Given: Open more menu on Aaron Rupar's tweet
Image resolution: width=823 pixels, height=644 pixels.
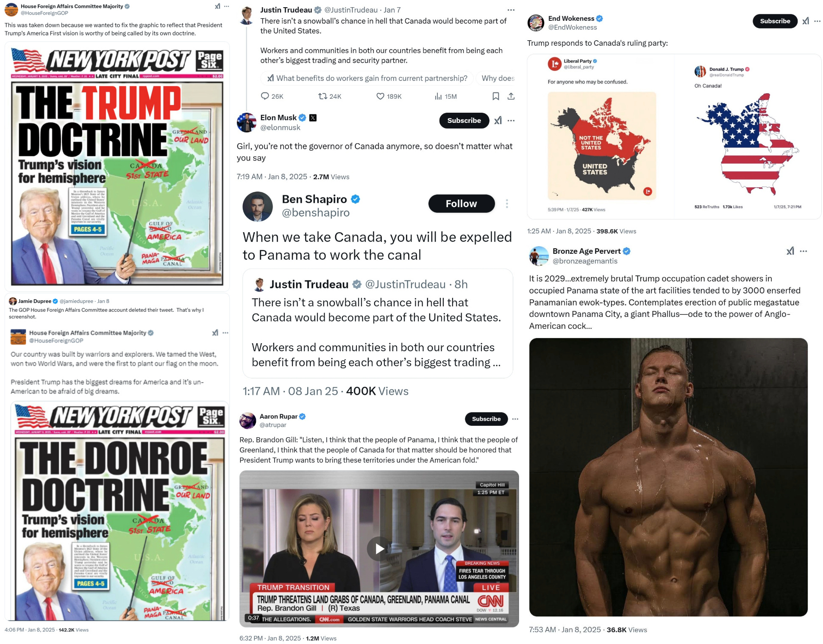Looking at the screenshot, I should click(x=515, y=419).
